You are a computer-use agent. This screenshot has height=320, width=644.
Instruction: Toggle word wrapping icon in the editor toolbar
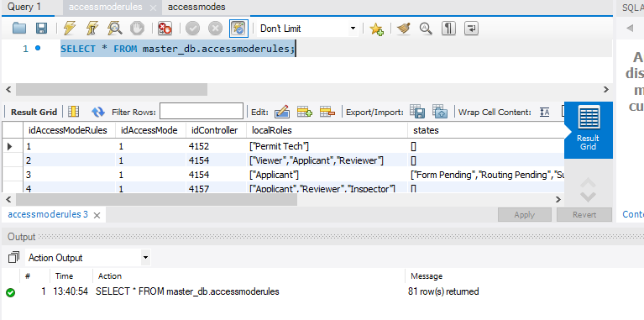pyautogui.click(x=471, y=29)
